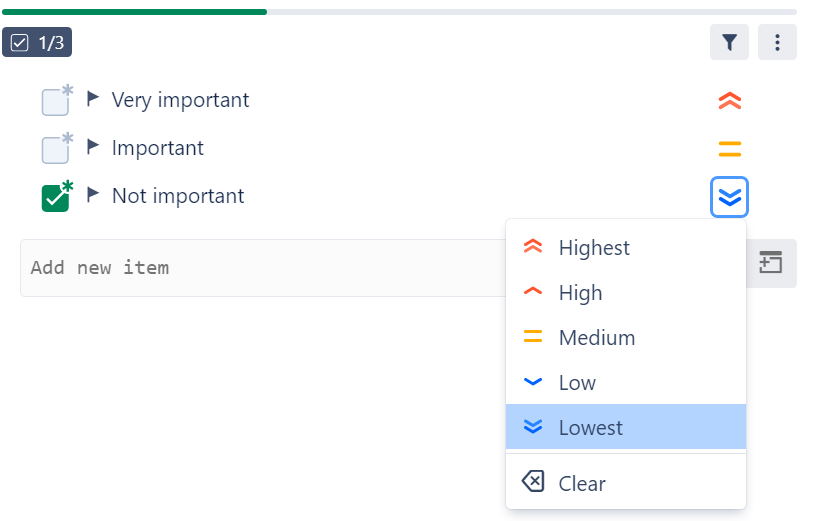
Task: Click Highest priority icon on Very important
Action: coord(730,101)
